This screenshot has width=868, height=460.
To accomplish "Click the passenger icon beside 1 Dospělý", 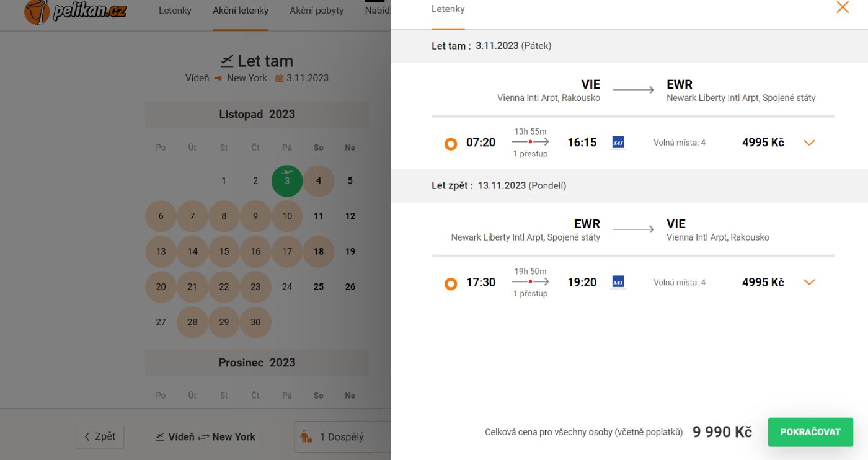I will click(306, 436).
